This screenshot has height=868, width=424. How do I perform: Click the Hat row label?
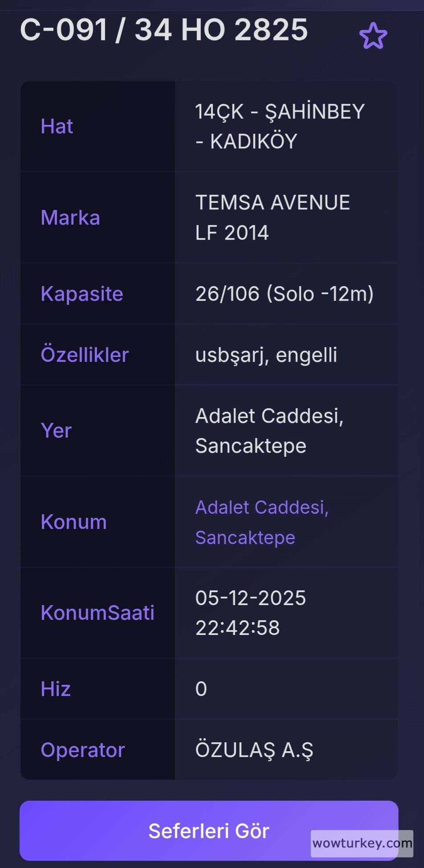tap(57, 127)
